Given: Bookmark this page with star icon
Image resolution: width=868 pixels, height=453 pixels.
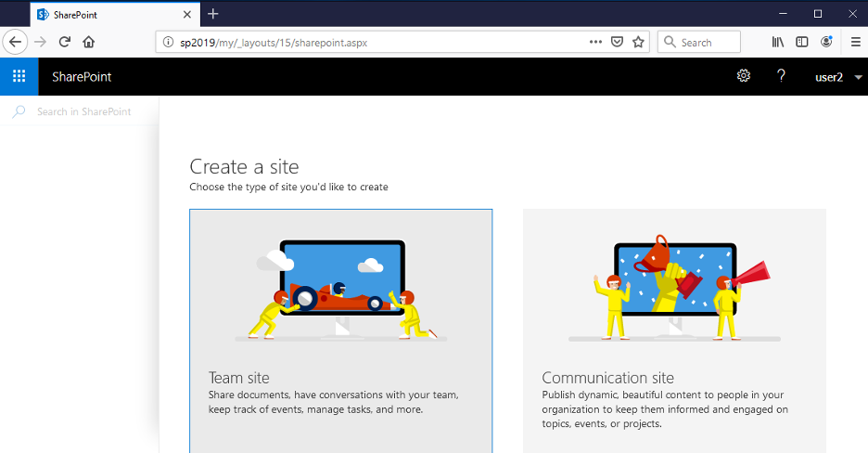Looking at the screenshot, I should (638, 42).
